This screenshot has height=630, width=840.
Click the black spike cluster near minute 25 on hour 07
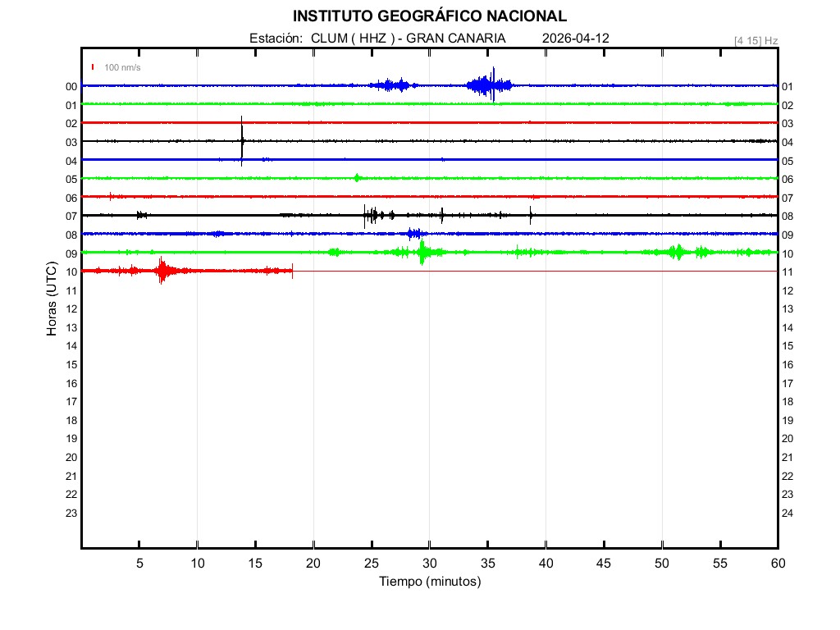coord(371,216)
